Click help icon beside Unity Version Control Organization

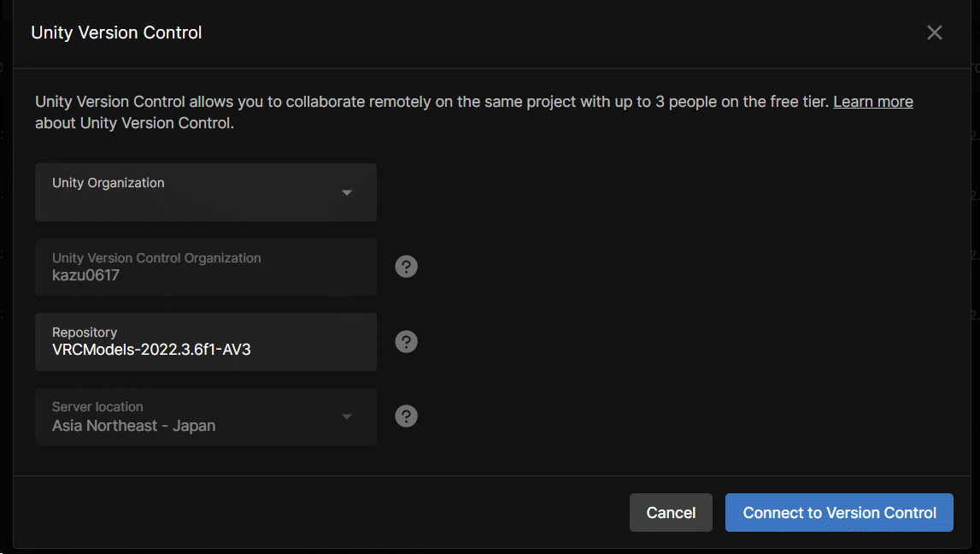tap(406, 267)
